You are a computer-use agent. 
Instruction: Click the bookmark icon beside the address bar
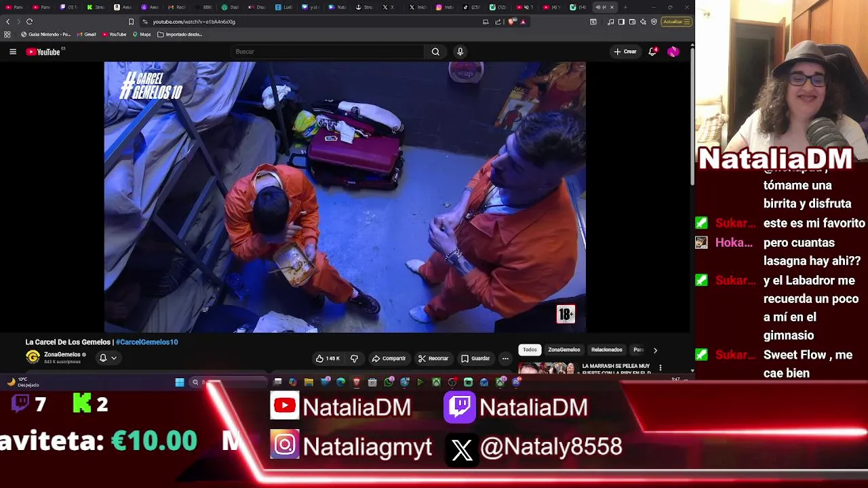pyautogui.click(x=131, y=22)
